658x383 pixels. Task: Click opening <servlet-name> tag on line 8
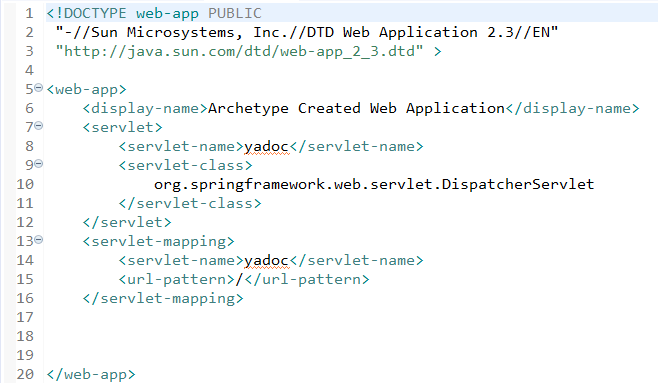click(x=181, y=146)
